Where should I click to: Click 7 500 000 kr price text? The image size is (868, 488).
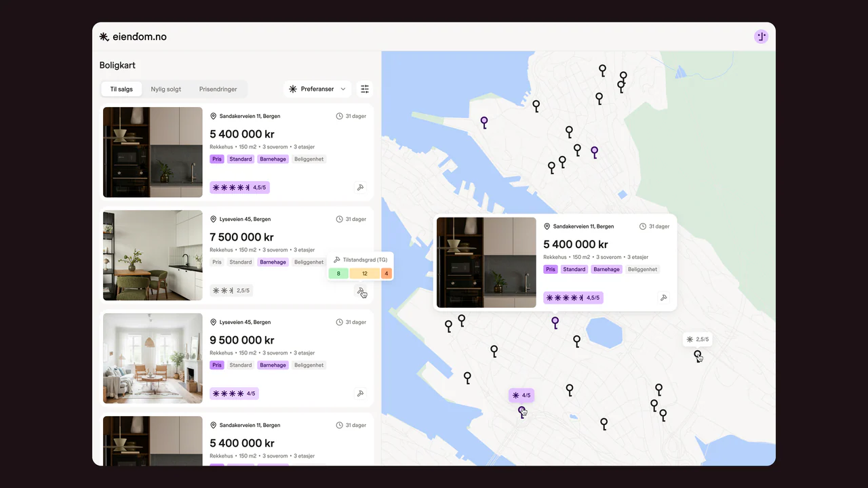tap(241, 237)
